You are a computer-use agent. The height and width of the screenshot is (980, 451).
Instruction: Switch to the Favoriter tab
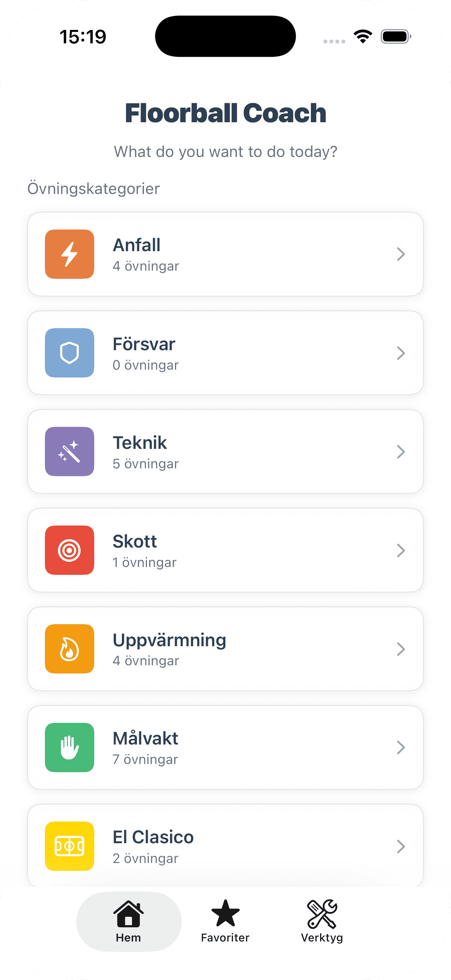225,921
